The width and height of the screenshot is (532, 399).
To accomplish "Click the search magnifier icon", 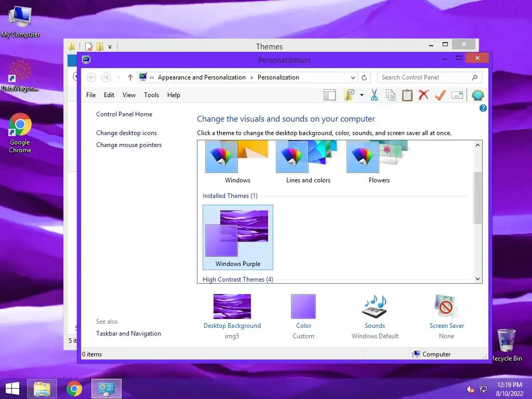I will tap(474, 77).
